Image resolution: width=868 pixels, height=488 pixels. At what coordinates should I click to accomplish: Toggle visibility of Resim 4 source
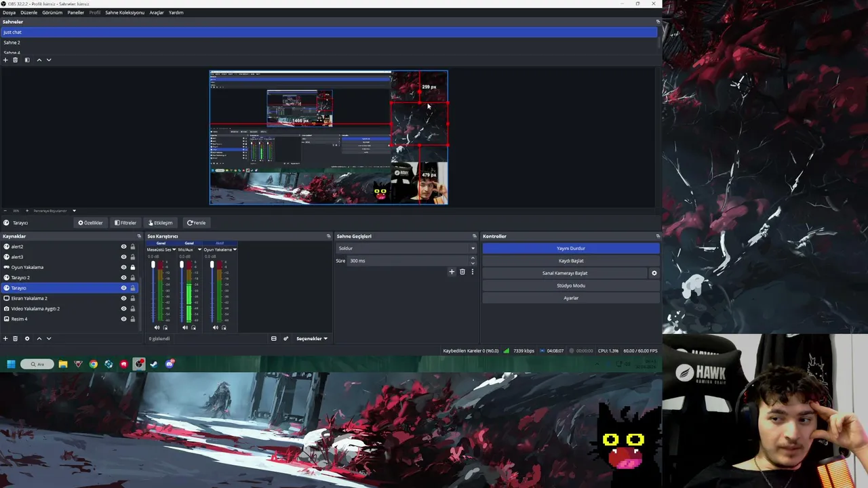point(123,319)
